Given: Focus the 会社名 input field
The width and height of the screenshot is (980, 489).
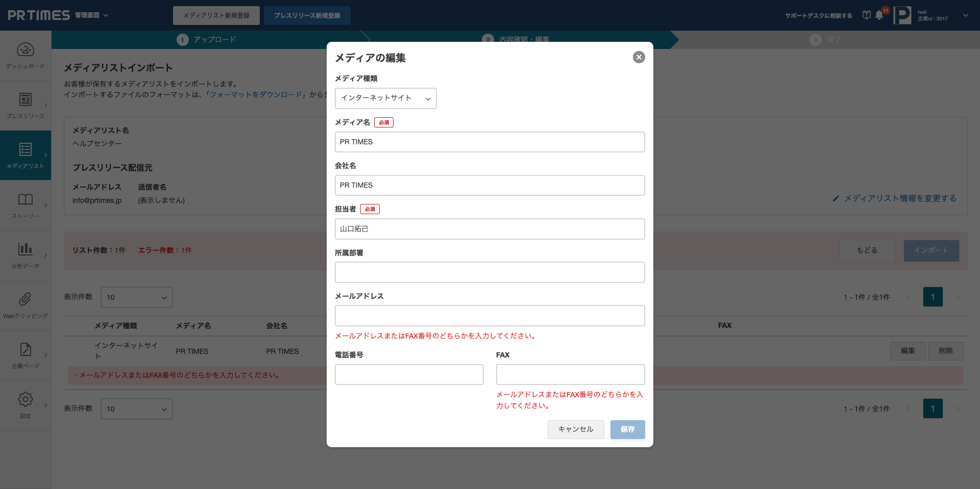Looking at the screenshot, I should (x=490, y=186).
